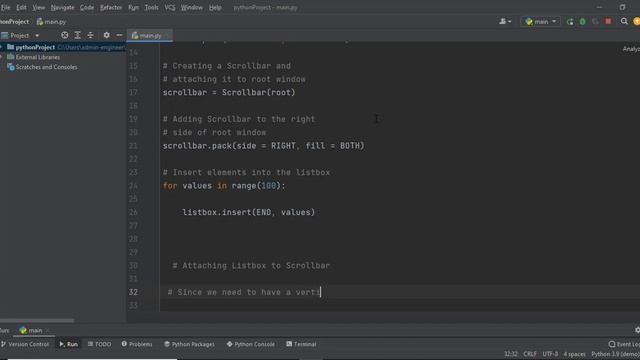Open the Navigate menu
640x360 pixels.
[x=62, y=7]
